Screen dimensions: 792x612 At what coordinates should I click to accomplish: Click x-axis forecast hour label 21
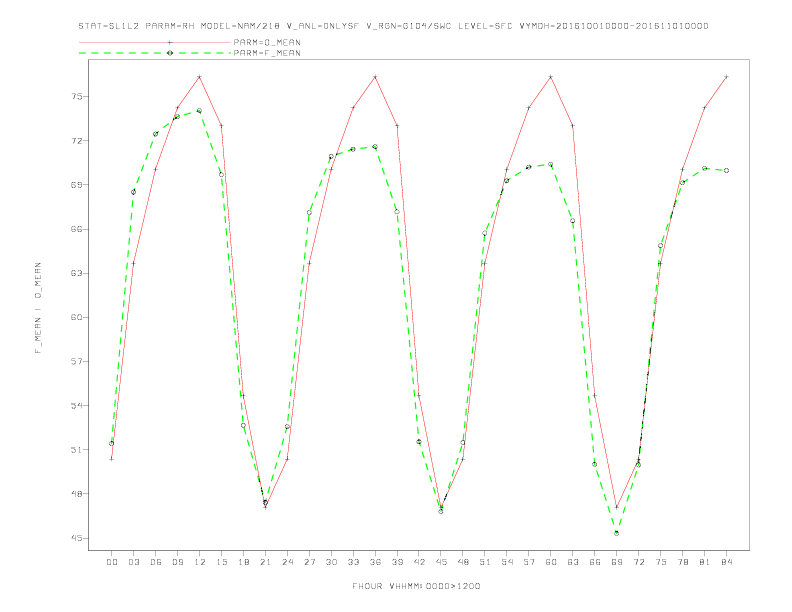[265, 562]
